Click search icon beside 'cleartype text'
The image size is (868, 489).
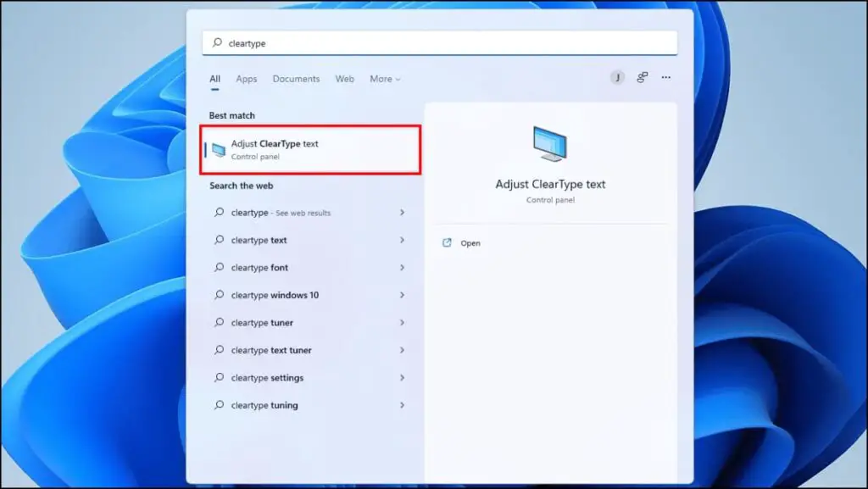220,240
